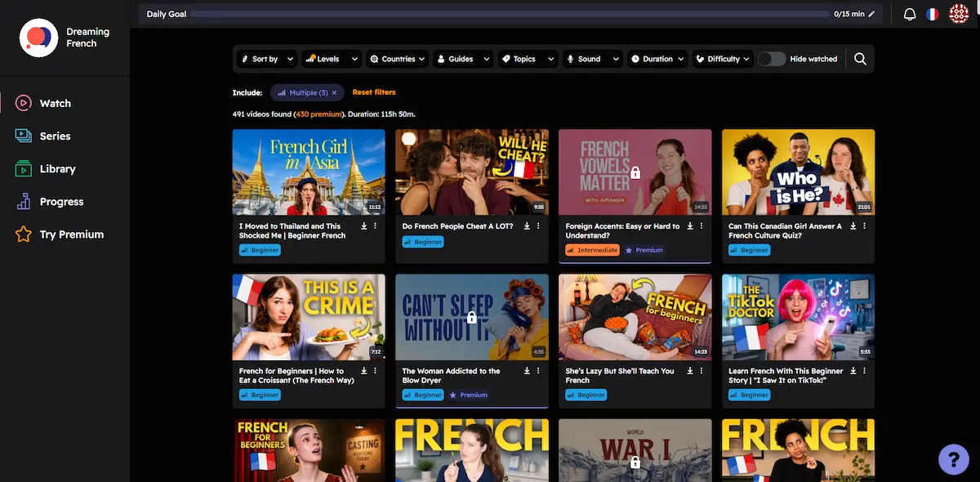Screen dimensions: 980x482
Task: Open the 'French Girl in Asia' thumbnail
Action: point(309,172)
